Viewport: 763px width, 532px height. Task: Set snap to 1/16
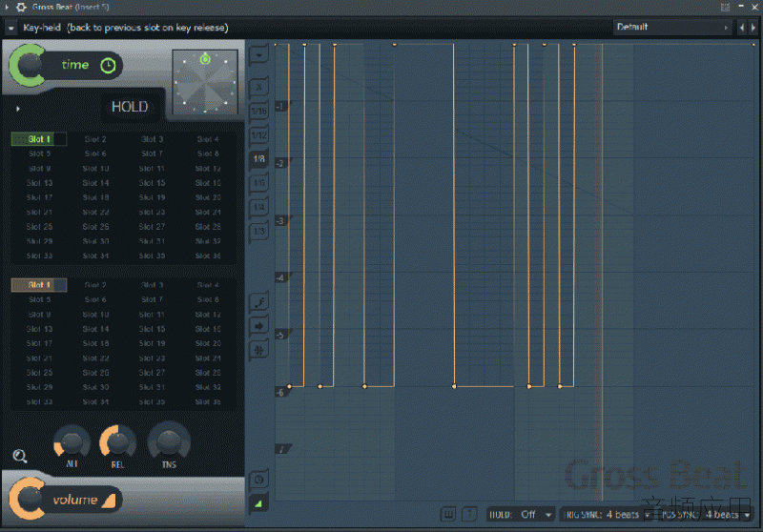[x=258, y=111]
